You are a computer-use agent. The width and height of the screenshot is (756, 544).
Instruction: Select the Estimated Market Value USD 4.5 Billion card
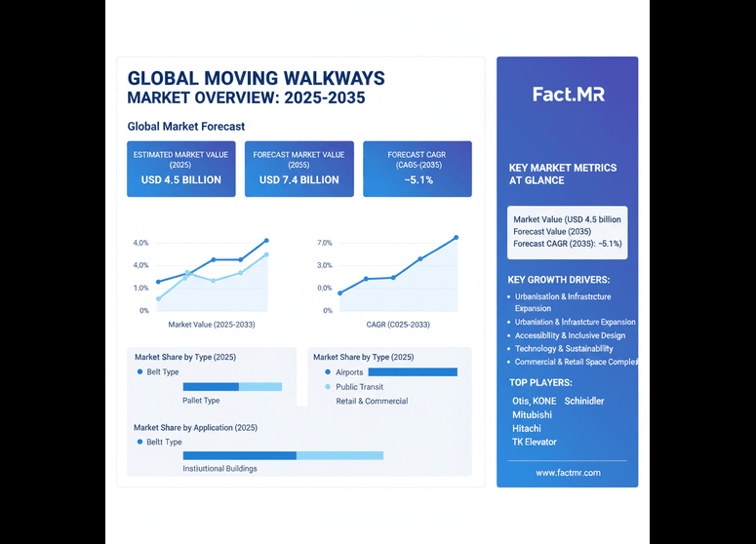(x=181, y=169)
